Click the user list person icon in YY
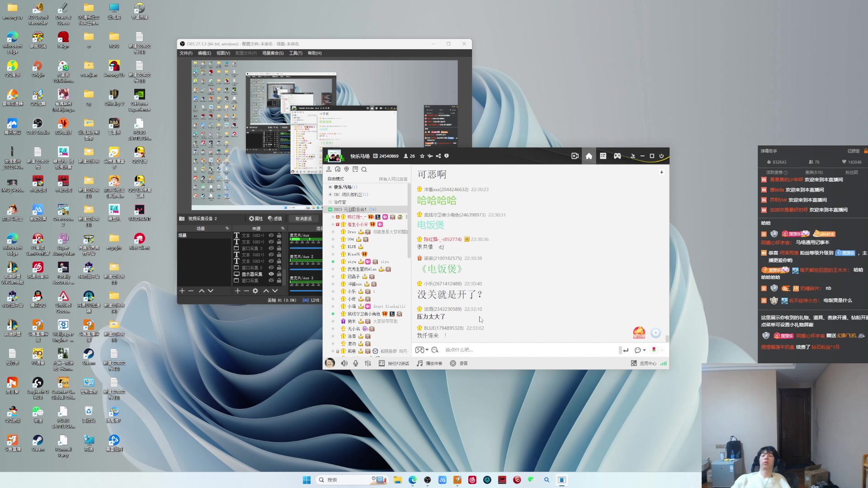 (x=329, y=169)
